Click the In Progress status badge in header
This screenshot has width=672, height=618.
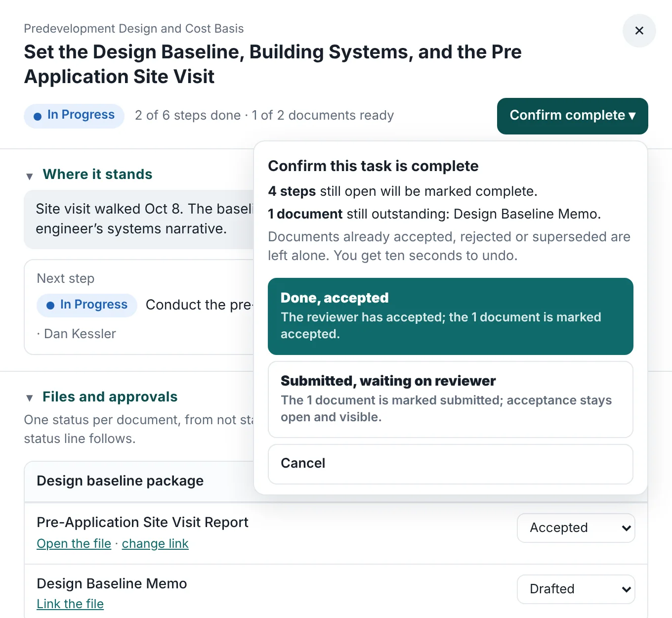coord(74,116)
